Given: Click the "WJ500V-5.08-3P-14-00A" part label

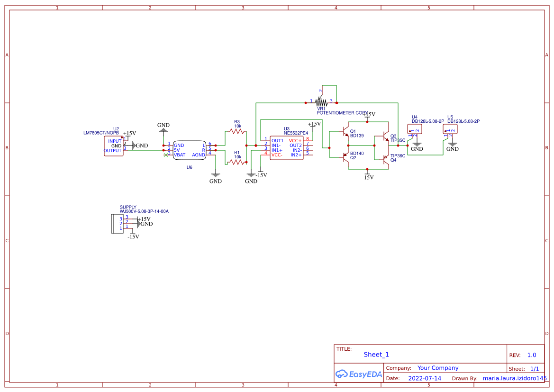Looking at the screenshot, I should tap(144, 211).
